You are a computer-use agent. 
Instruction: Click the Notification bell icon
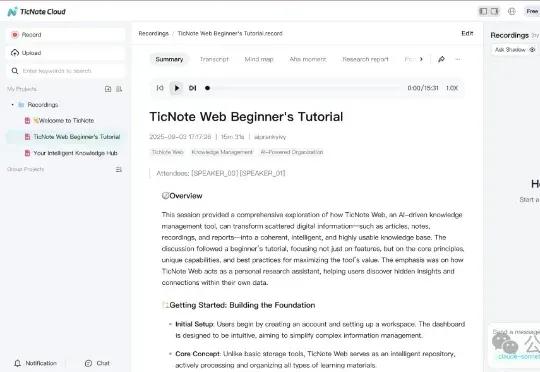click(x=18, y=363)
